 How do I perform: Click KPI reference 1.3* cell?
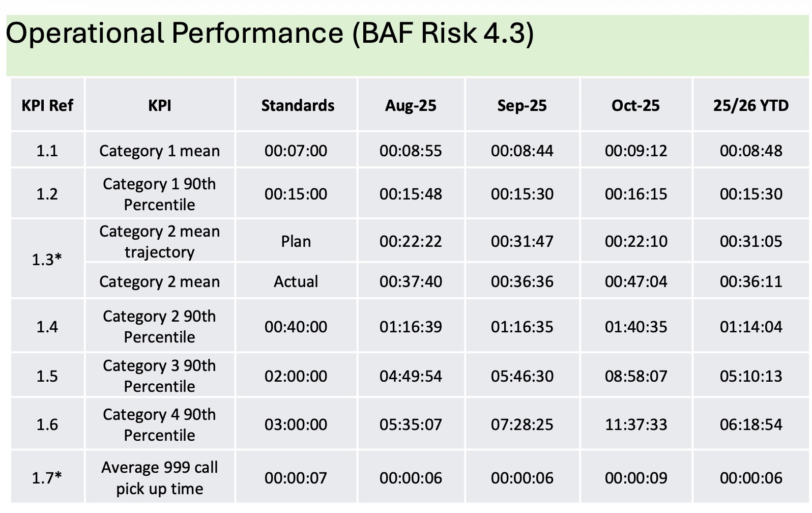coord(47,260)
